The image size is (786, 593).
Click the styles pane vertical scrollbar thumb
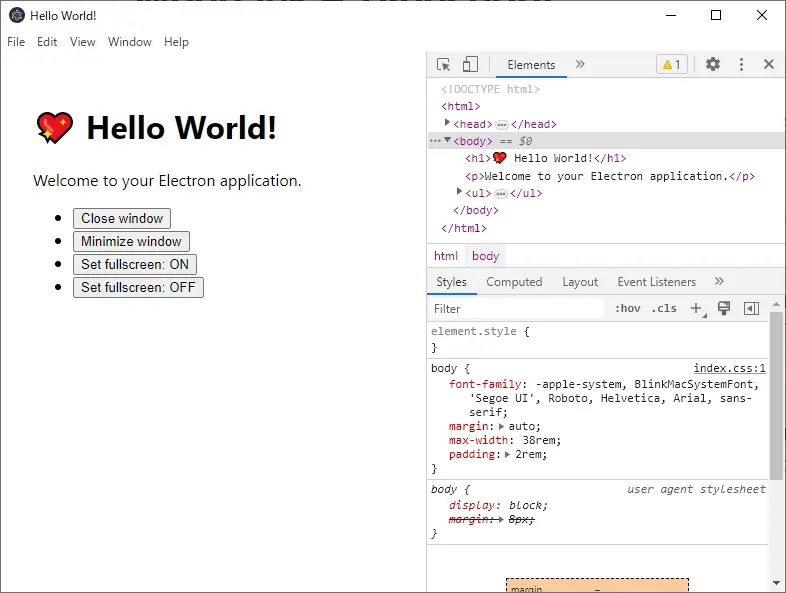click(776, 396)
